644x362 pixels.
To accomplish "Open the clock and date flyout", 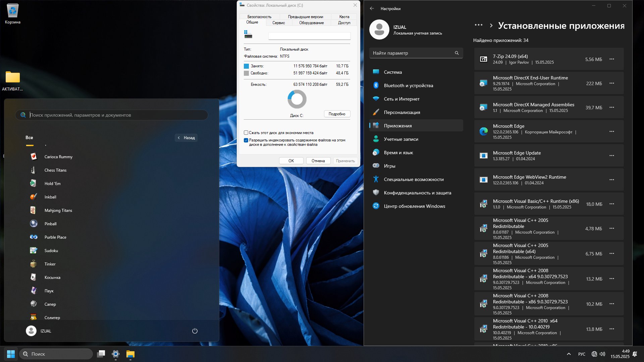I will (620, 354).
